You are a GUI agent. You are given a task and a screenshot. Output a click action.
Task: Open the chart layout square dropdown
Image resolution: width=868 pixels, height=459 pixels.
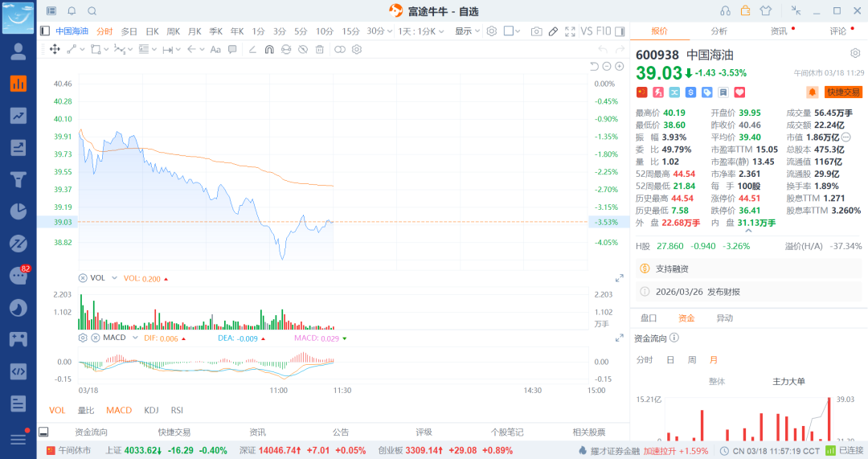[x=512, y=31]
